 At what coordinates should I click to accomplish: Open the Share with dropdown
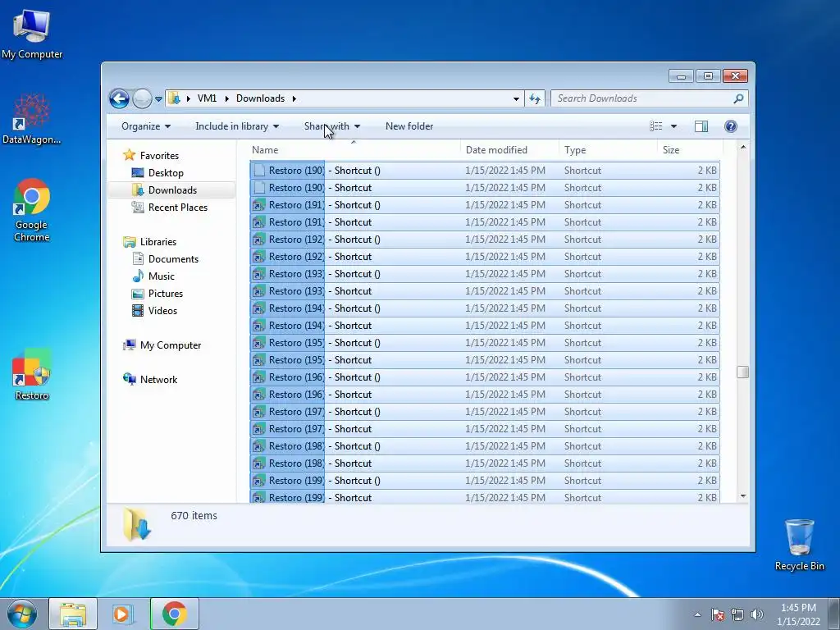[x=332, y=126]
